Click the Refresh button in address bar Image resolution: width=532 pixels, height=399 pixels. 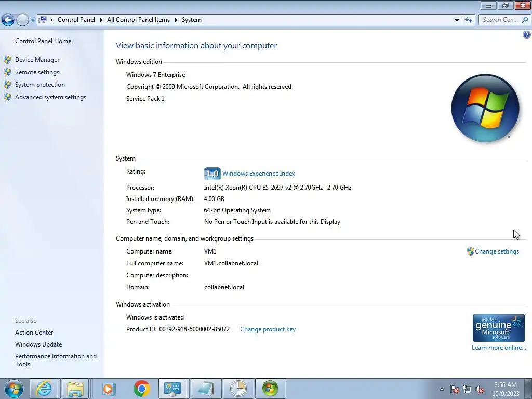(x=469, y=20)
